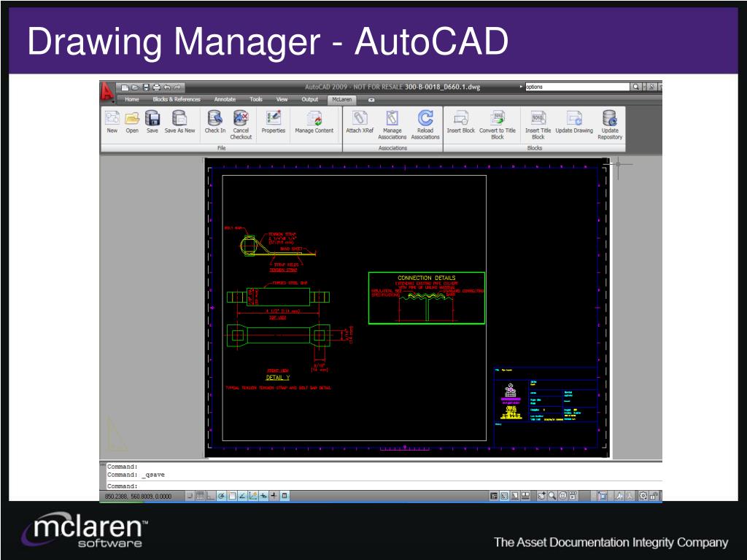Screen dimensions: 747x560
Task: Click the Save icon in File panel
Action: 152,122
